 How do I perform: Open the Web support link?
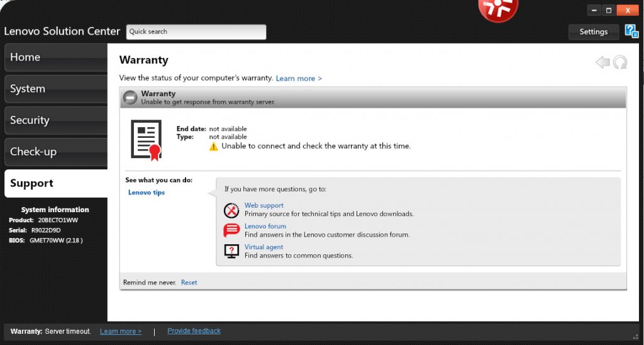click(x=264, y=205)
